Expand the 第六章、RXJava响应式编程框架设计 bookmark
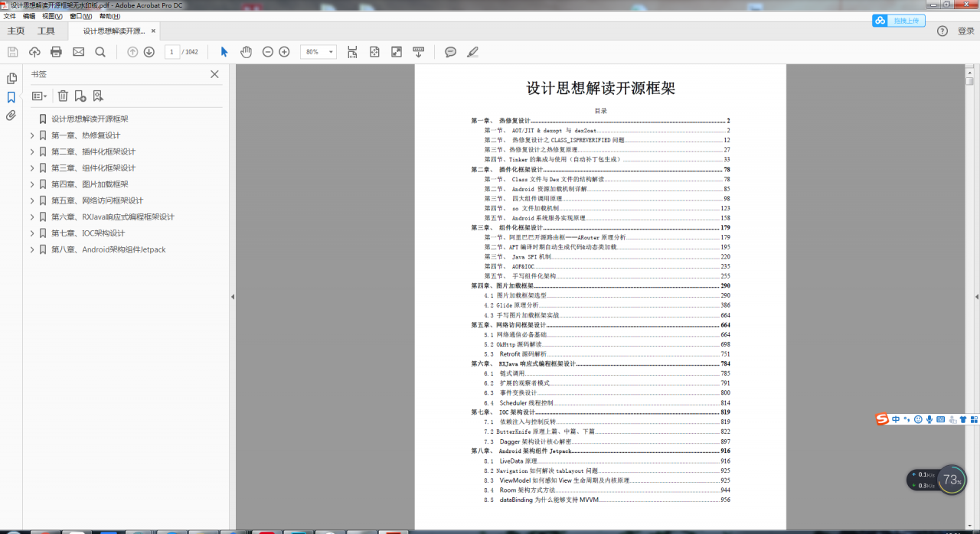Screen dimensions: 980x534 (x=32, y=217)
